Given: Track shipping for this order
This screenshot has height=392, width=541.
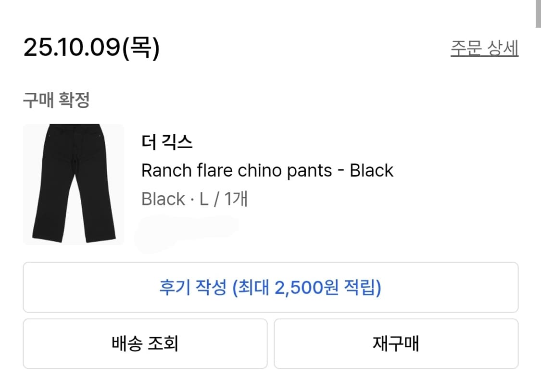Looking at the screenshot, I should click(145, 343).
